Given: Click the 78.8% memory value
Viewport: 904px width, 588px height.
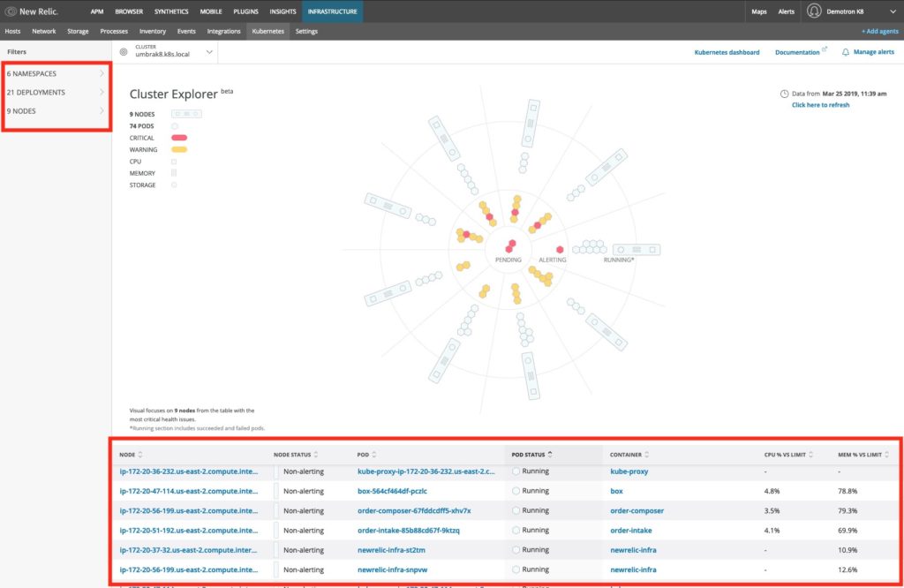Looking at the screenshot, I should tap(847, 491).
